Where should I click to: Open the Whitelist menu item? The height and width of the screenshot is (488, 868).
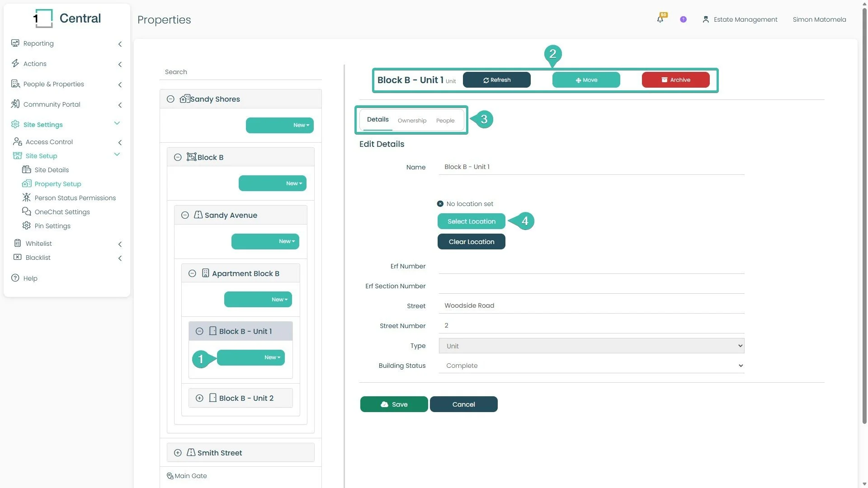[x=38, y=243]
